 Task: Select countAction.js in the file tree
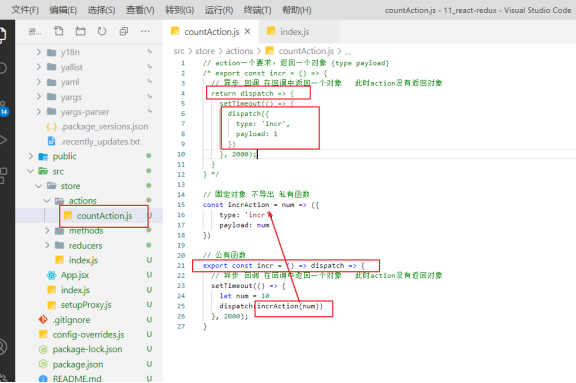89,216
